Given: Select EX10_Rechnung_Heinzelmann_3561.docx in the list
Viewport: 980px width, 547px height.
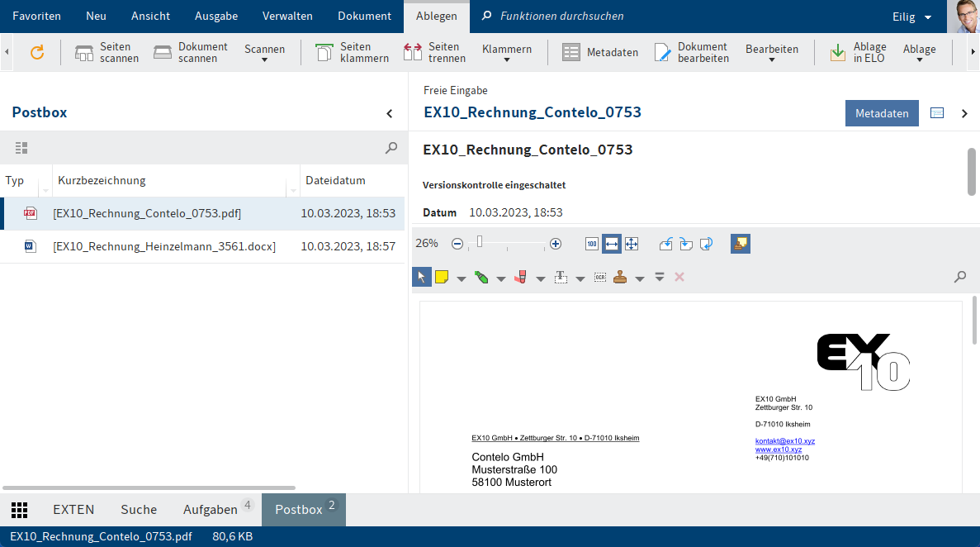Looking at the screenshot, I should pyautogui.click(x=163, y=246).
